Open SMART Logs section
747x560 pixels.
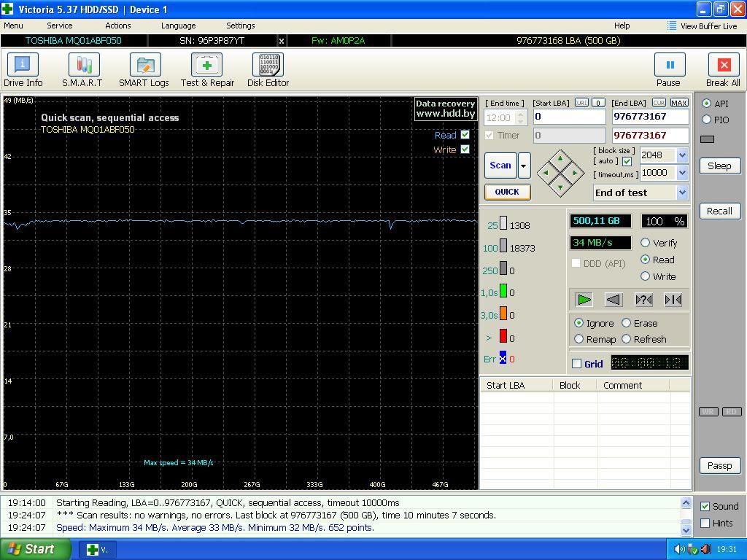click(x=144, y=70)
